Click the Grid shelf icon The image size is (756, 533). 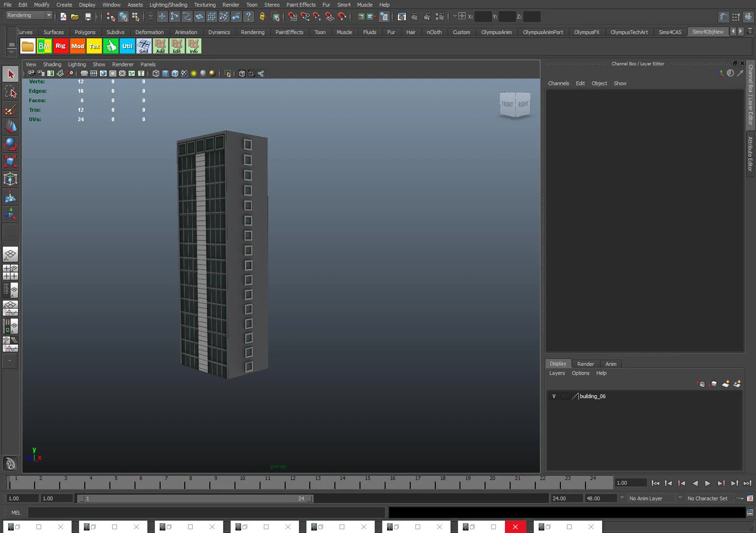(144, 46)
